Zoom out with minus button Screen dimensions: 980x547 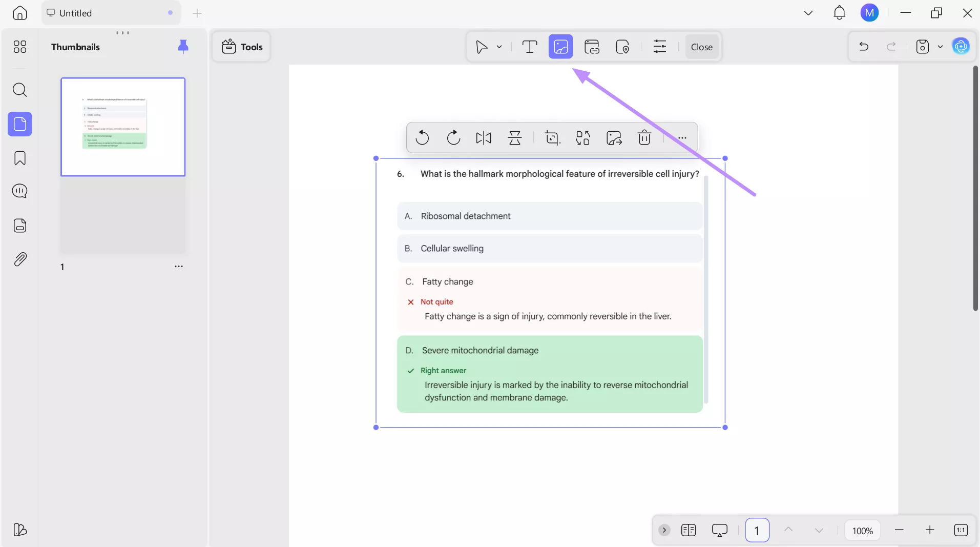tap(899, 530)
